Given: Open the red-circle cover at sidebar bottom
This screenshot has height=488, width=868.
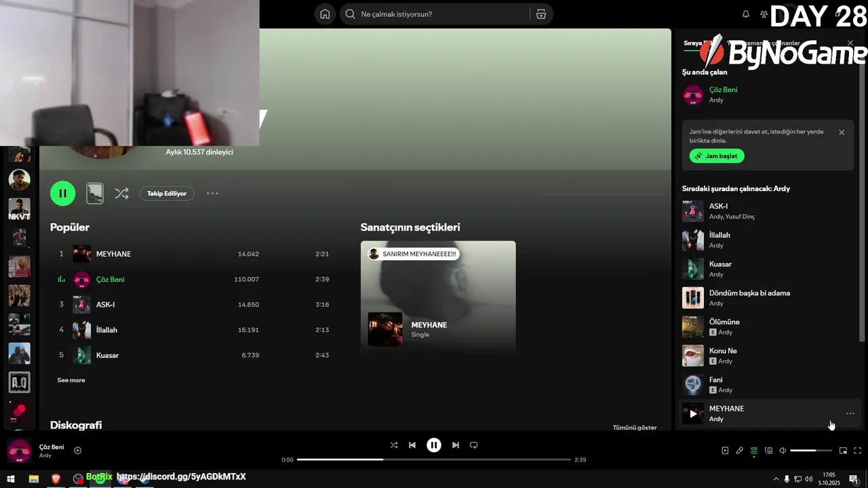Looking at the screenshot, I should pyautogui.click(x=19, y=411).
